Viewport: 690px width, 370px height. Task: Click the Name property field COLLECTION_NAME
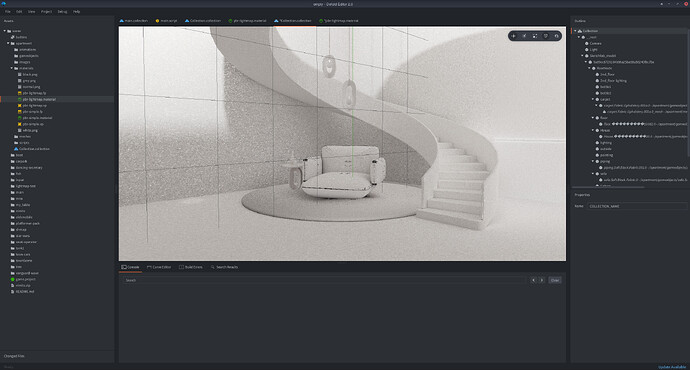coord(637,206)
